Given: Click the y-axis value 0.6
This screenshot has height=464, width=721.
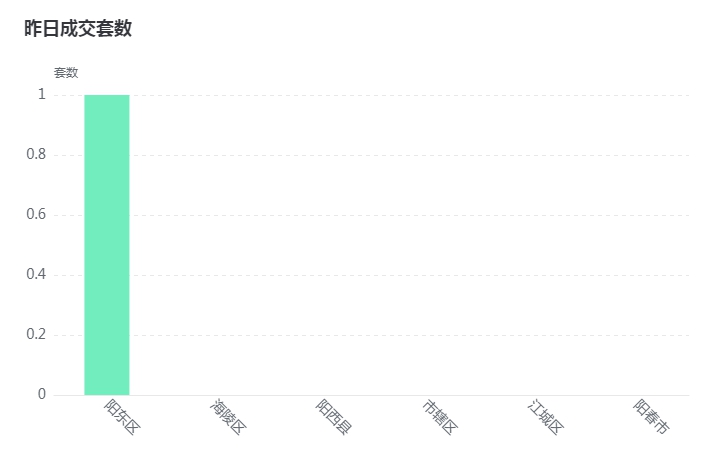Looking at the screenshot, I should pos(36,214).
